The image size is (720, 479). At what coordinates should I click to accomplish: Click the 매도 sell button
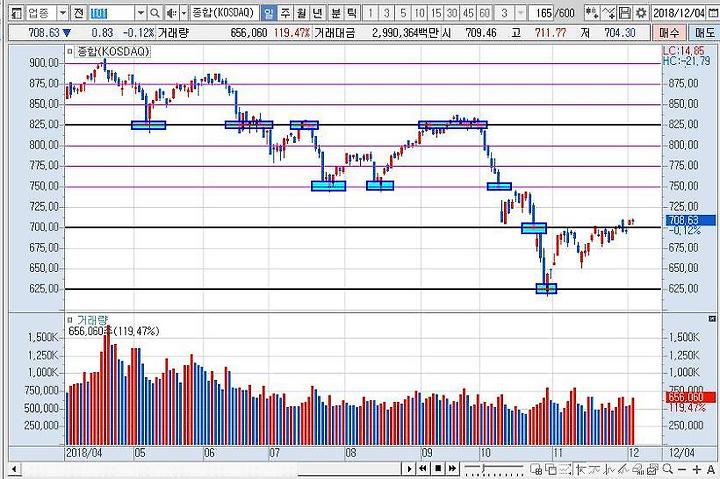tap(704, 33)
